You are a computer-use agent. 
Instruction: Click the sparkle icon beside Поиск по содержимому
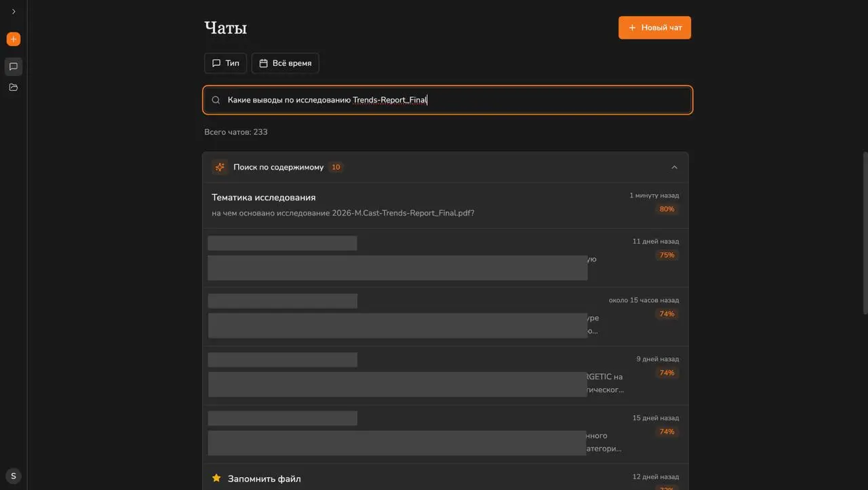tap(220, 167)
